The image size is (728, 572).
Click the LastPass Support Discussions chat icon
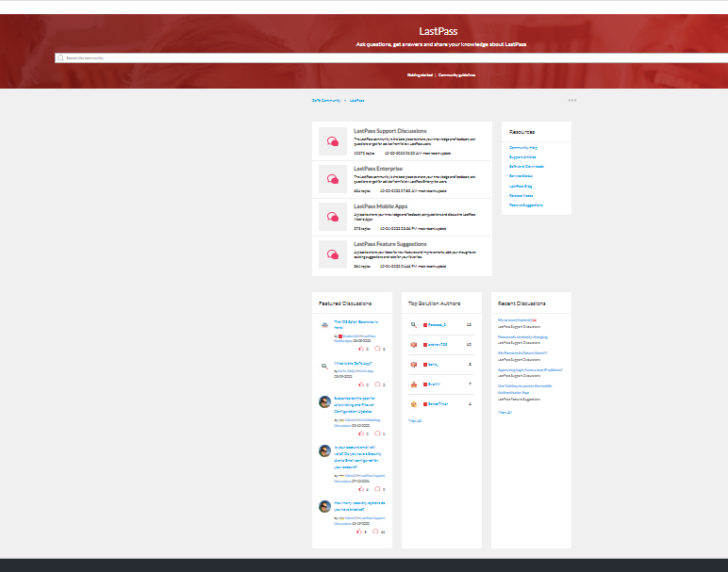click(333, 141)
